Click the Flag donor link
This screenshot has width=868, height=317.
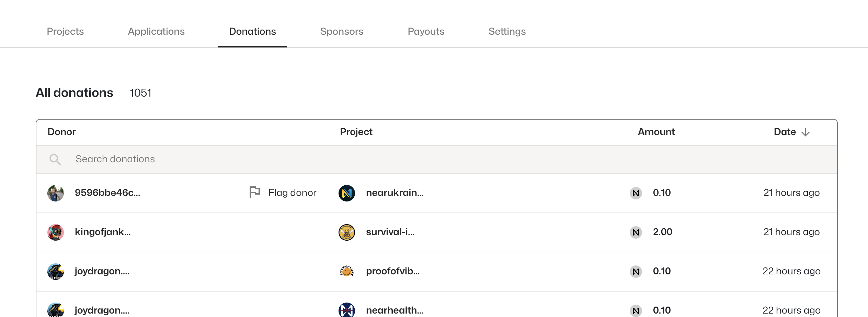coord(292,193)
